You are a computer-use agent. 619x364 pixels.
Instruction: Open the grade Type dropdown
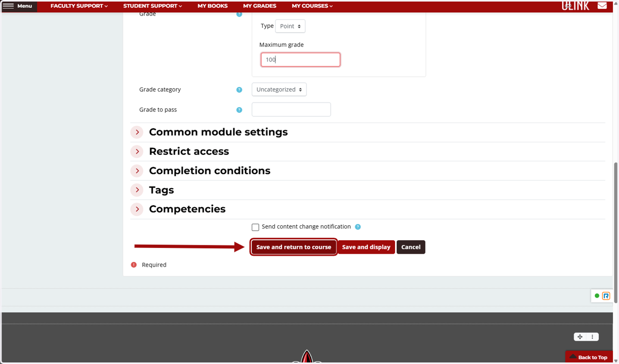290,26
